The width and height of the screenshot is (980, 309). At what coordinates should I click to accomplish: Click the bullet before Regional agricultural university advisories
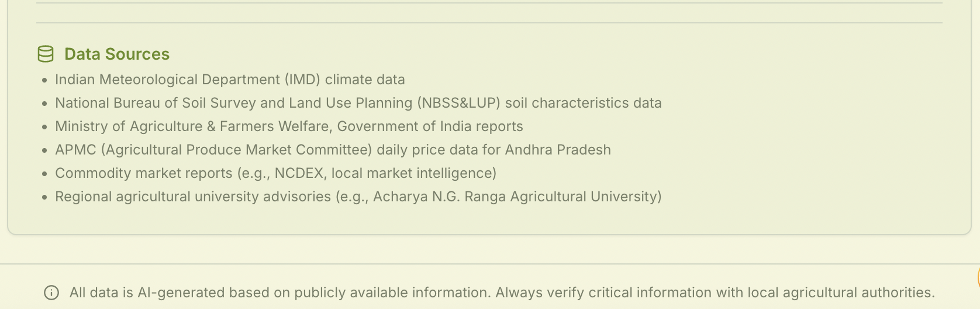tap(44, 197)
